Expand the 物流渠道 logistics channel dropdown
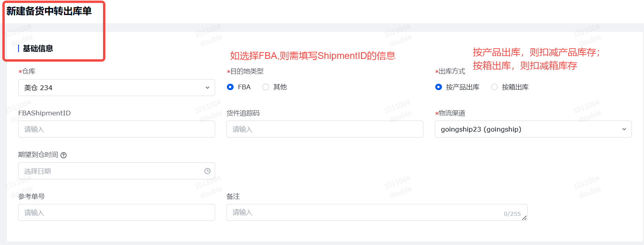The width and height of the screenshot is (644, 245). tap(533, 129)
